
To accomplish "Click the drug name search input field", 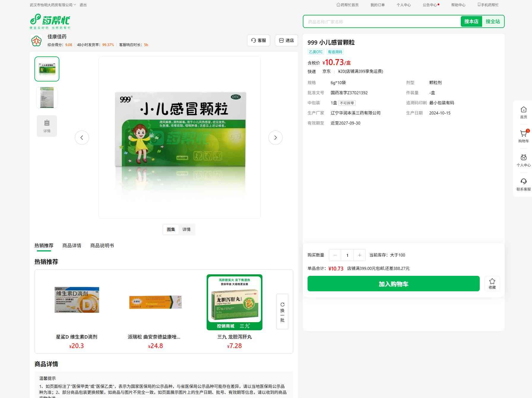I will coord(382,22).
